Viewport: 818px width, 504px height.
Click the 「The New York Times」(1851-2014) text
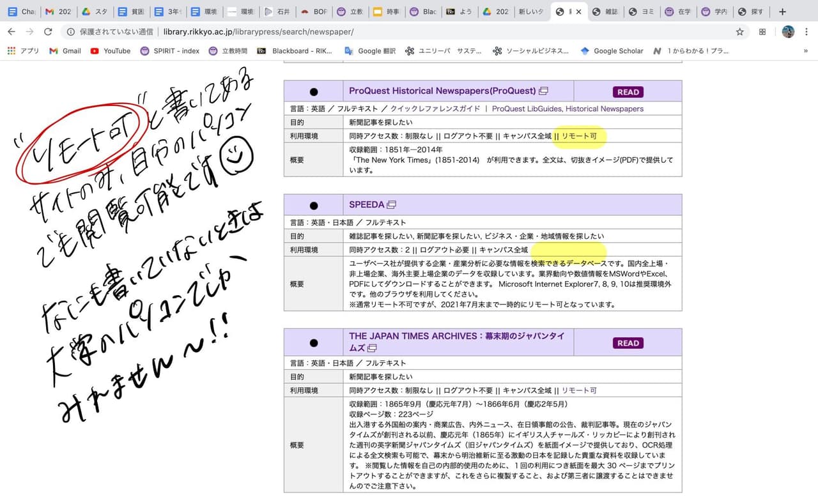tap(415, 160)
